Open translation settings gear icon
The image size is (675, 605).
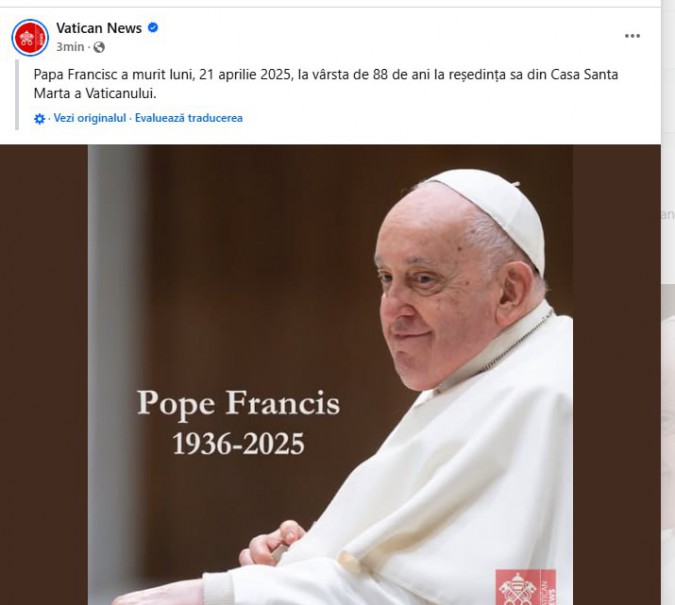click(39, 119)
